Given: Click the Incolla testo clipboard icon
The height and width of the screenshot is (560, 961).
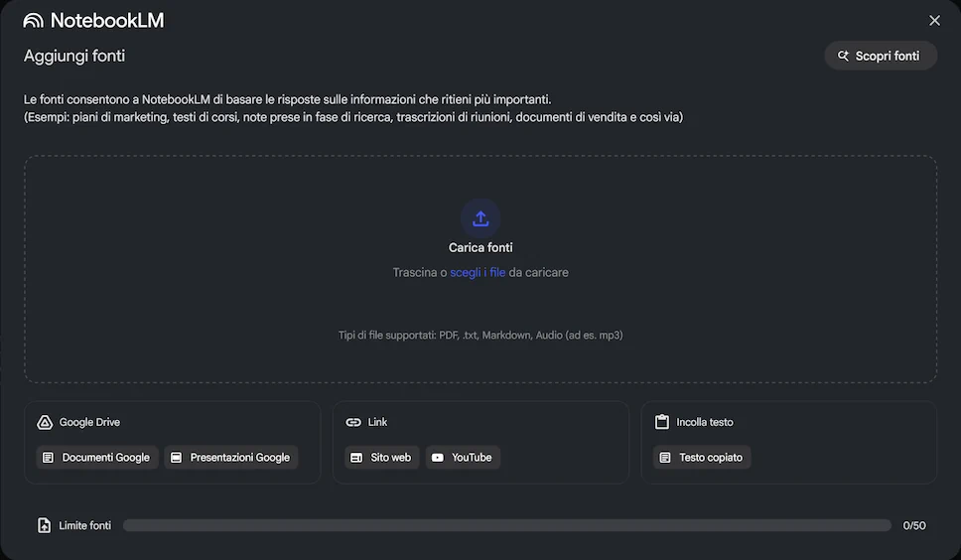Looking at the screenshot, I should (x=662, y=422).
